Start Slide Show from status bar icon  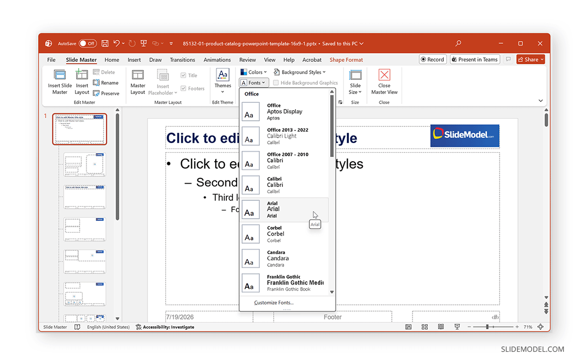457,327
